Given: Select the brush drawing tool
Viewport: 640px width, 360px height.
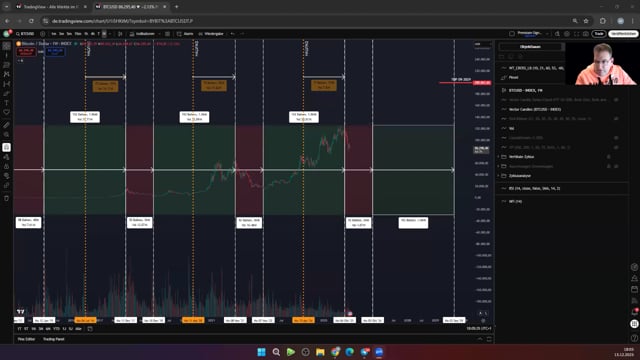Looking at the screenshot, I should click(x=7, y=93).
